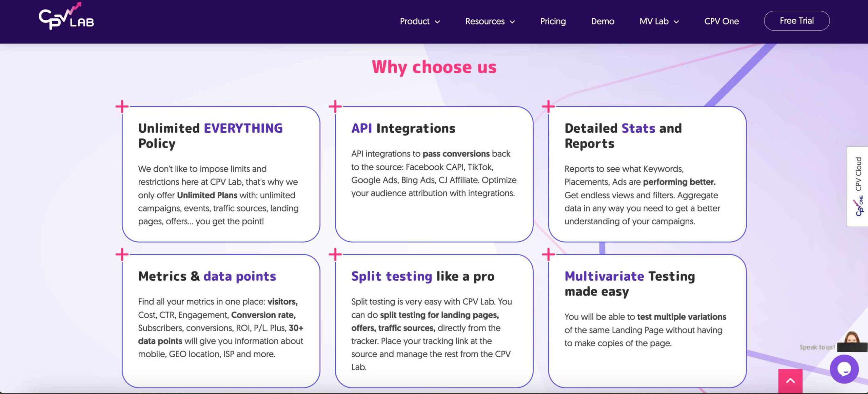Click the Pricing menu item
868x394 pixels.
pyautogui.click(x=554, y=20)
